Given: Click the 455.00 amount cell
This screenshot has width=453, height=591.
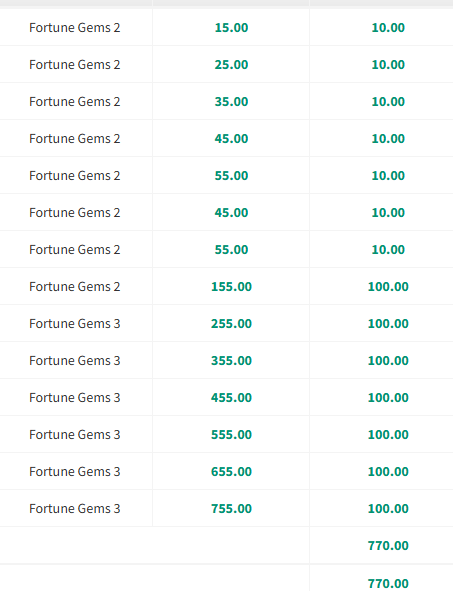Looking at the screenshot, I should pos(231,397).
